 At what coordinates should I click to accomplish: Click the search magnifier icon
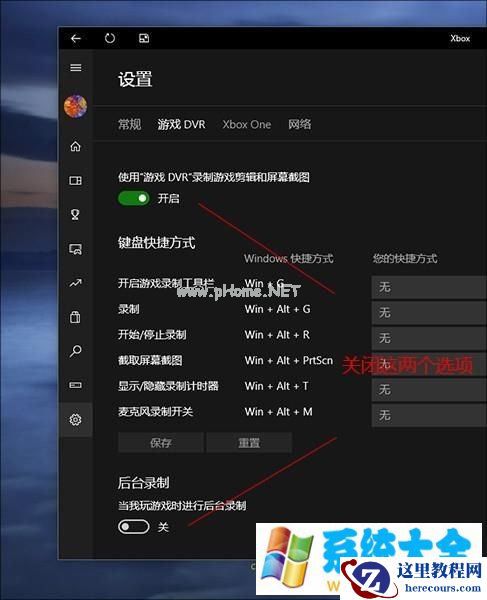tap(75, 351)
